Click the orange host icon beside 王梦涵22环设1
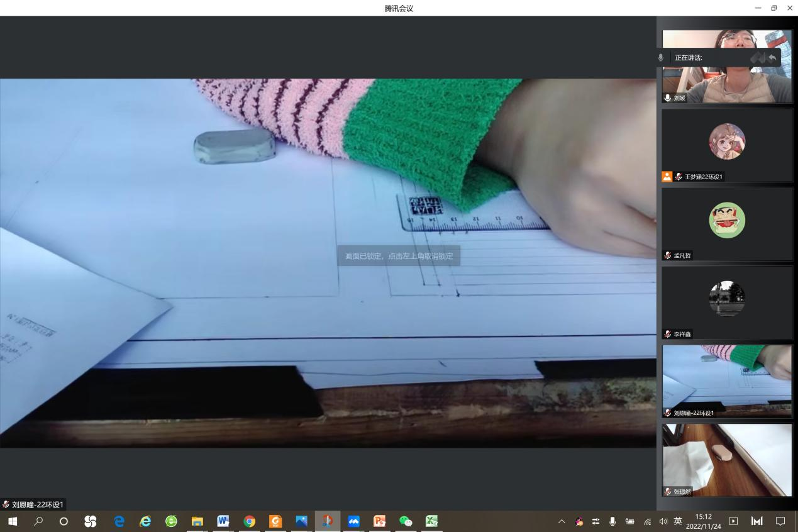Screen dimensions: 798x532 [667, 177]
